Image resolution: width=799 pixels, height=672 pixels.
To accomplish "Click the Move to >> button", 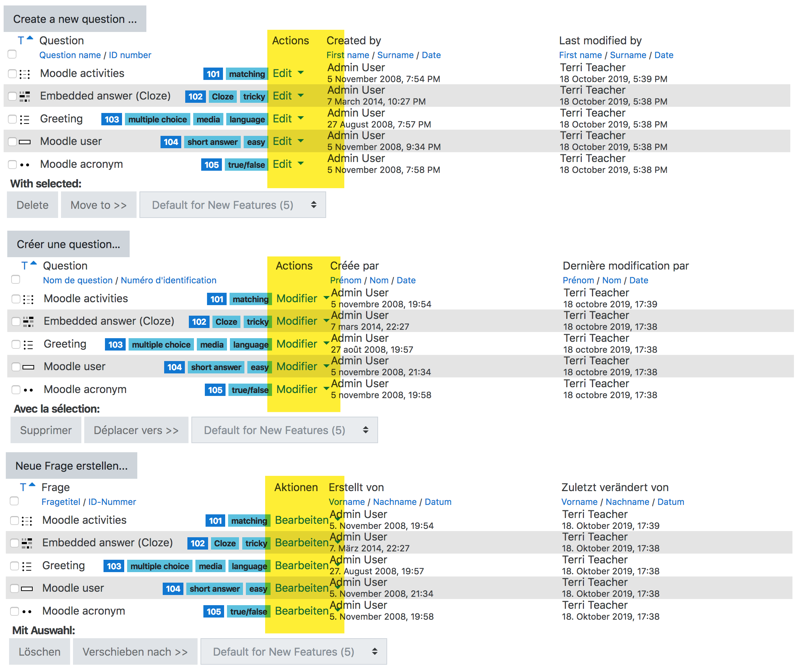I will point(99,205).
